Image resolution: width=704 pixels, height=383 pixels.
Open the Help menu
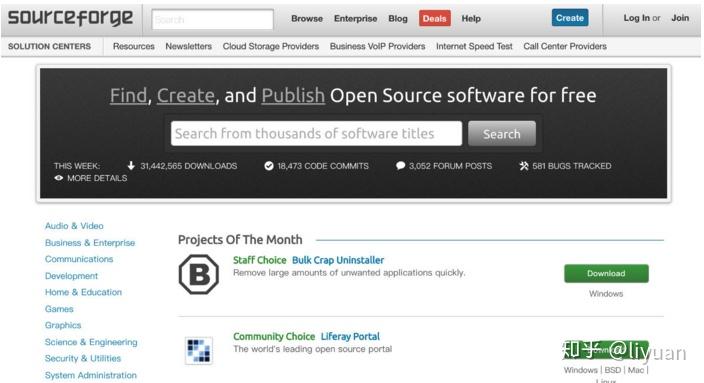tap(471, 18)
